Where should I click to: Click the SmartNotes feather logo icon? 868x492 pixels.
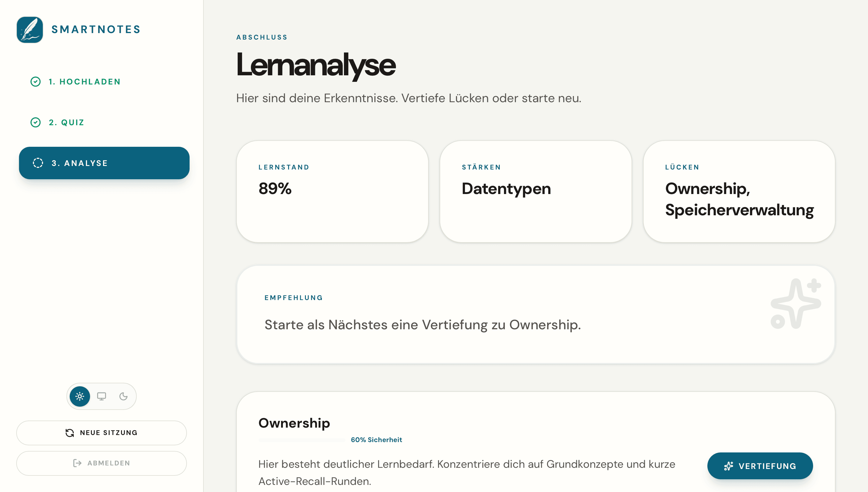pyautogui.click(x=30, y=30)
